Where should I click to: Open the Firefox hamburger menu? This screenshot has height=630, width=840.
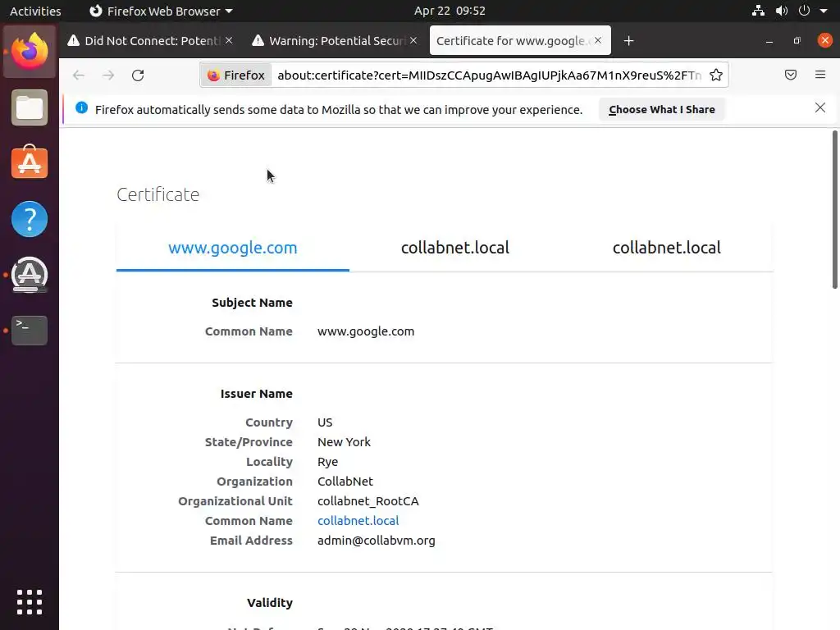pyautogui.click(x=819, y=75)
